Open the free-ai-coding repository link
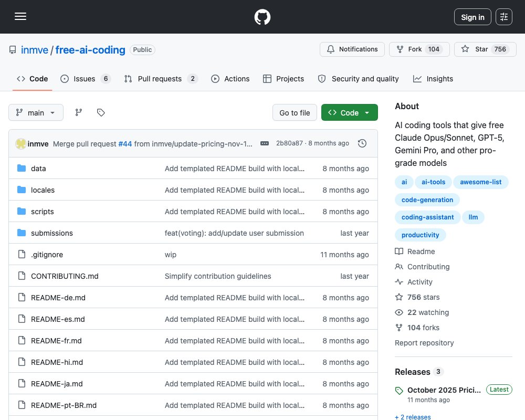The height and width of the screenshot is (420, 525). click(x=90, y=50)
